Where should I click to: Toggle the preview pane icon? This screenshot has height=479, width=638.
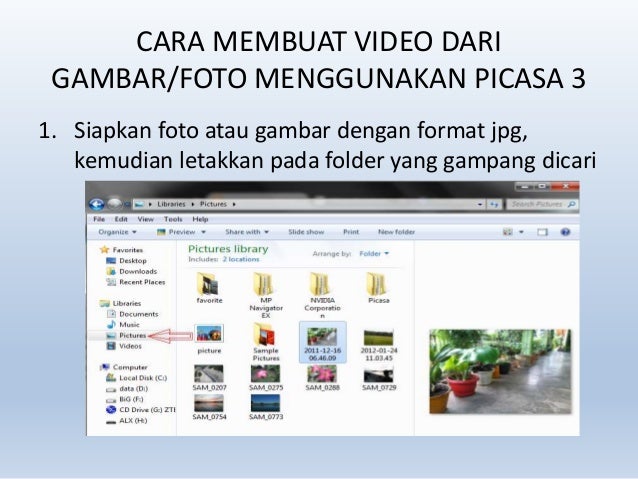click(542, 232)
